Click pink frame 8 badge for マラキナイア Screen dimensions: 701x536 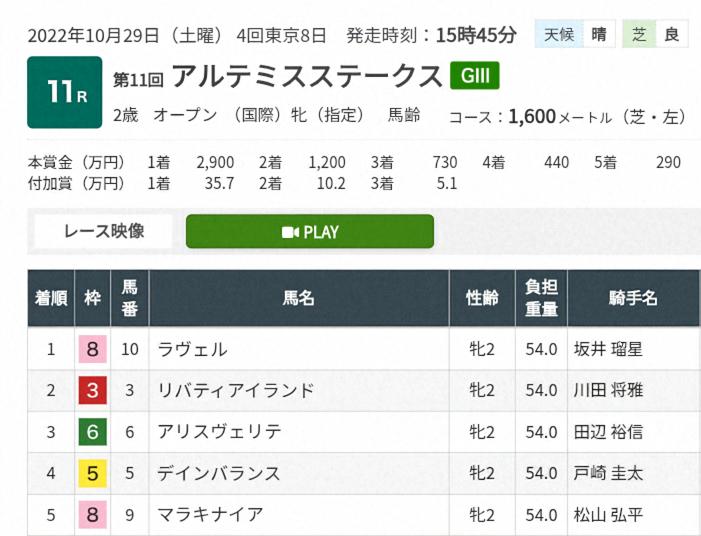93,514
